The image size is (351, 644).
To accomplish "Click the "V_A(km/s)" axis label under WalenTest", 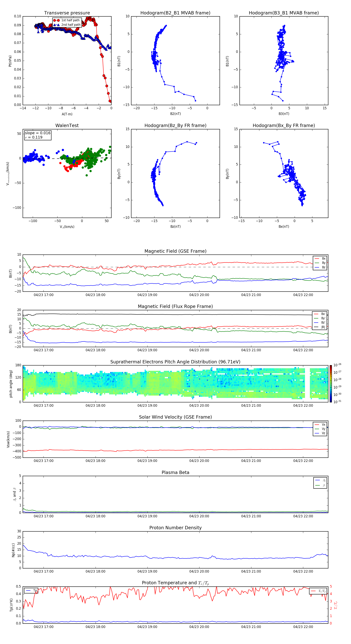I will [67, 227].
